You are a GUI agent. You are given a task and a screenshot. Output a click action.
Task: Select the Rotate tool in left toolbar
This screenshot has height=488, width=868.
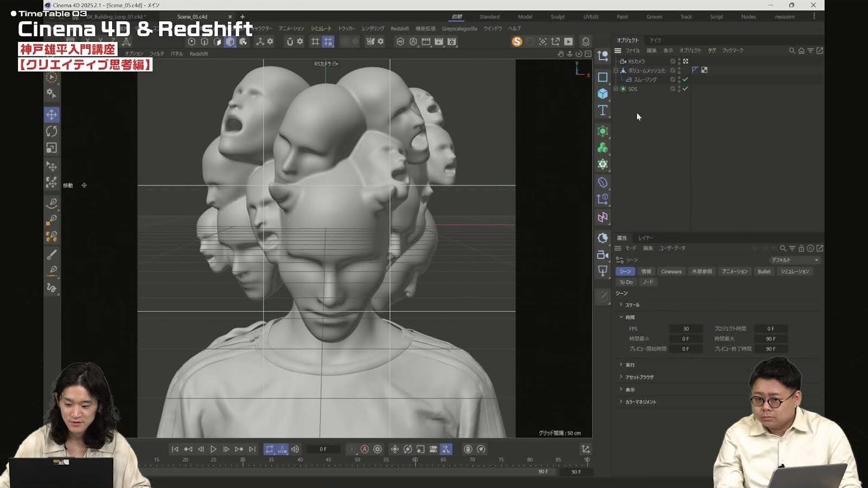click(x=52, y=131)
